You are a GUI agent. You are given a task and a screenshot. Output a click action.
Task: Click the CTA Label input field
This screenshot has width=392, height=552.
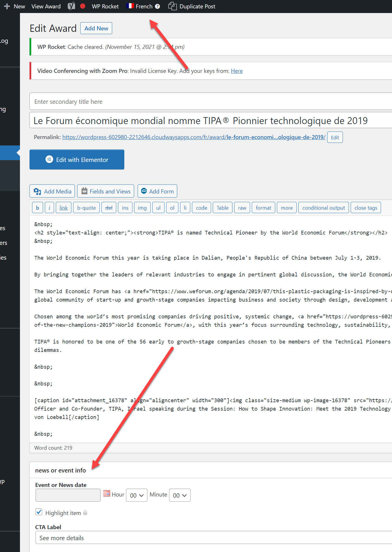click(x=214, y=538)
